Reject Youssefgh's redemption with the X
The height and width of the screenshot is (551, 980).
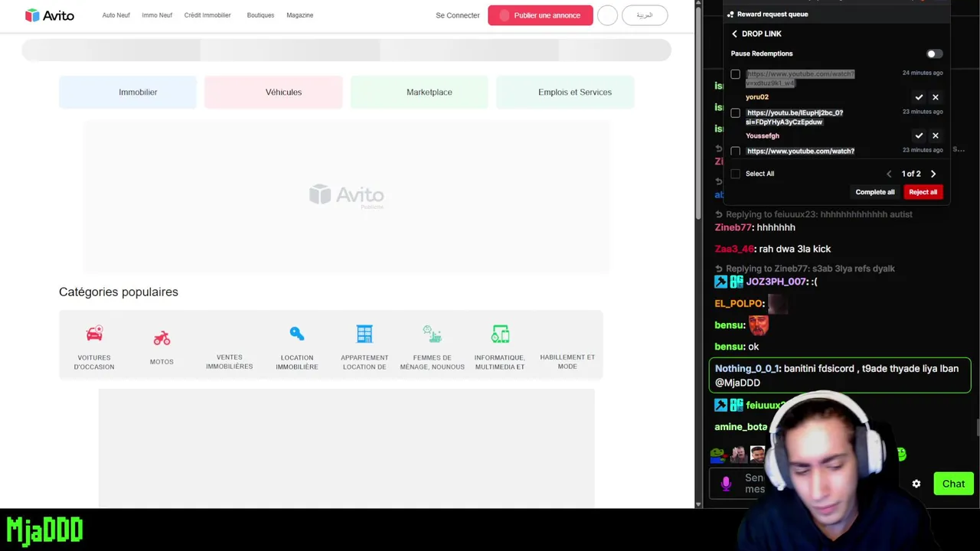(935, 135)
